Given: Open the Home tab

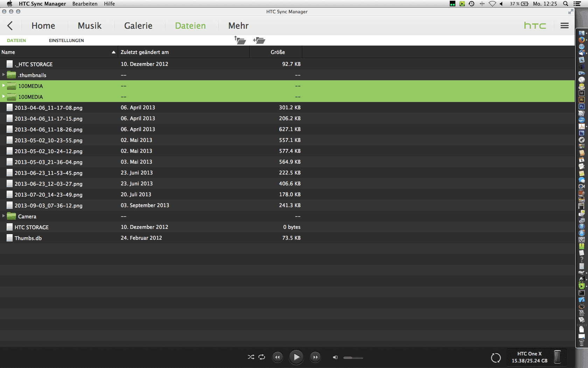Looking at the screenshot, I should click(43, 26).
